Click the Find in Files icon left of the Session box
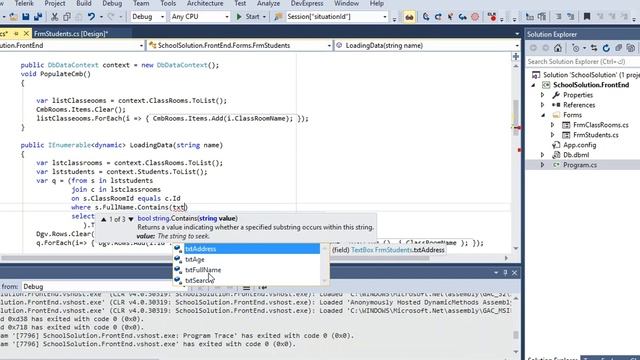640x360 pixels. click(x=278, y=17)
